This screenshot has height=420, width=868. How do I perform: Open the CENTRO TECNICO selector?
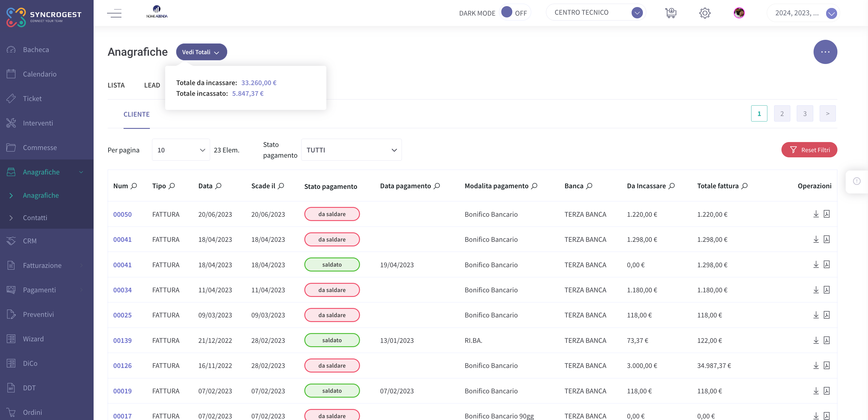(595, 13)
